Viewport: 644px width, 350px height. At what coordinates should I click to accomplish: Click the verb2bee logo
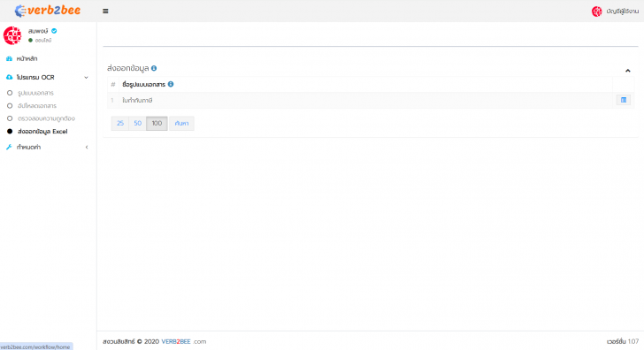click(48, 11)
